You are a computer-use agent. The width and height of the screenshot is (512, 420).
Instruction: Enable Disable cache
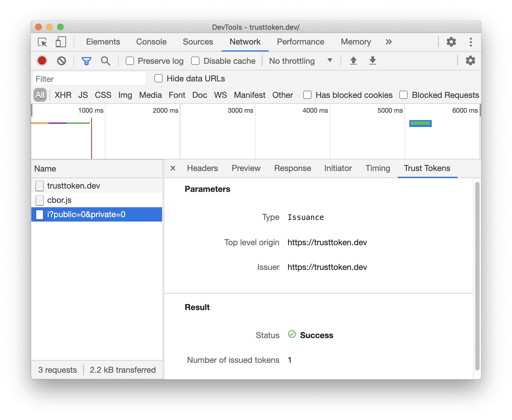tap(195, 61)
